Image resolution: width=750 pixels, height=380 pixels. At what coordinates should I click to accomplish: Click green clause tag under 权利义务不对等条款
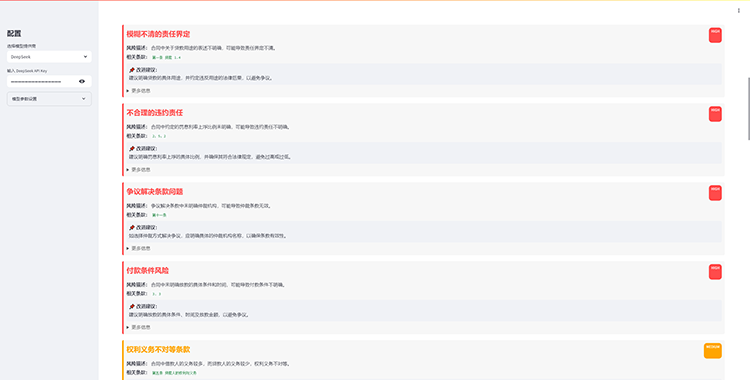click(x=174, y=373)
